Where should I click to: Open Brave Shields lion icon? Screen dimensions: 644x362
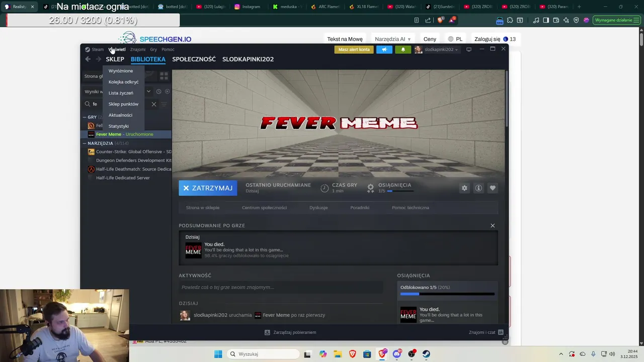[440, 20]
